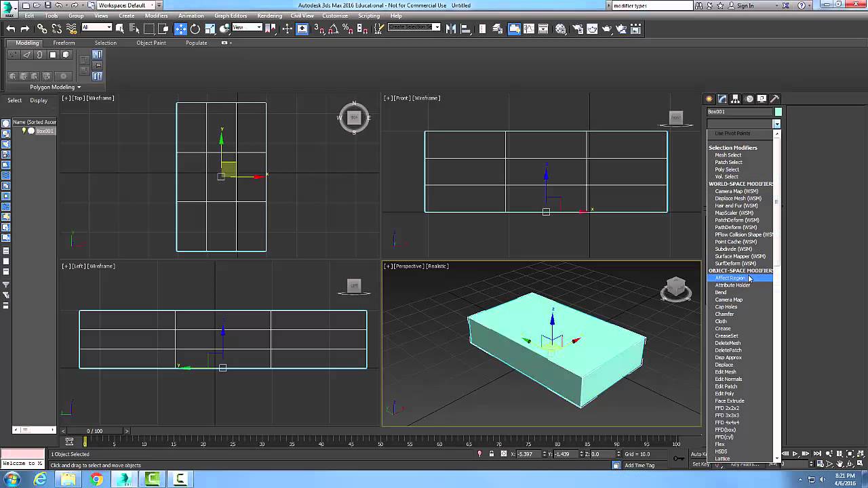Click the Align tool icon
Screen dimensions: 868x488
pyautogui.click(x=466, y=28)
